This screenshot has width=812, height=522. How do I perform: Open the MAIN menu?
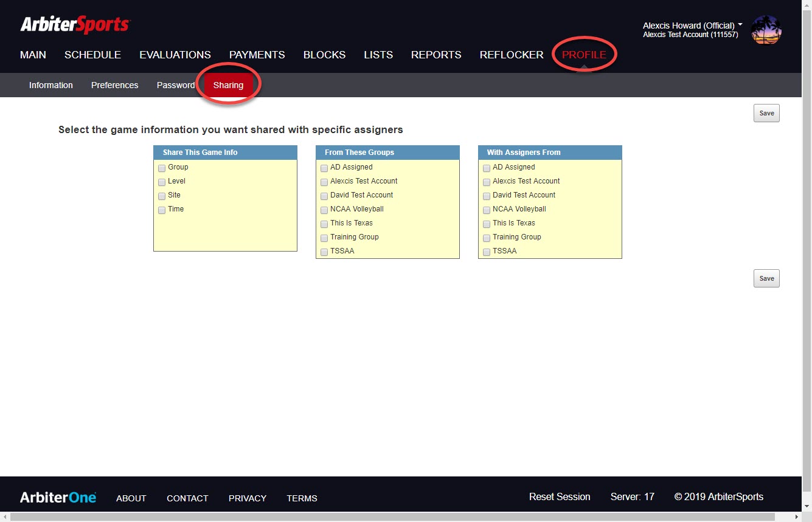coord(33,55)
